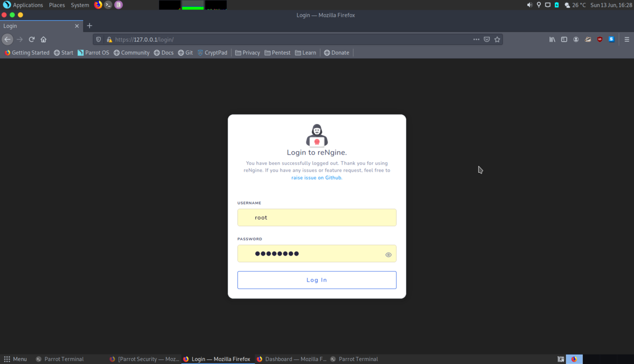The width and height of the screenshot is (634, 364).
Task: Open tracking protection shield in address bar
Action: coord(98,39)
